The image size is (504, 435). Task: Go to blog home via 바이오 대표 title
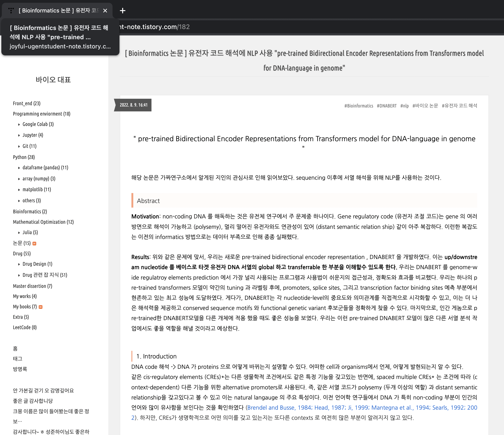coord(53,80)
